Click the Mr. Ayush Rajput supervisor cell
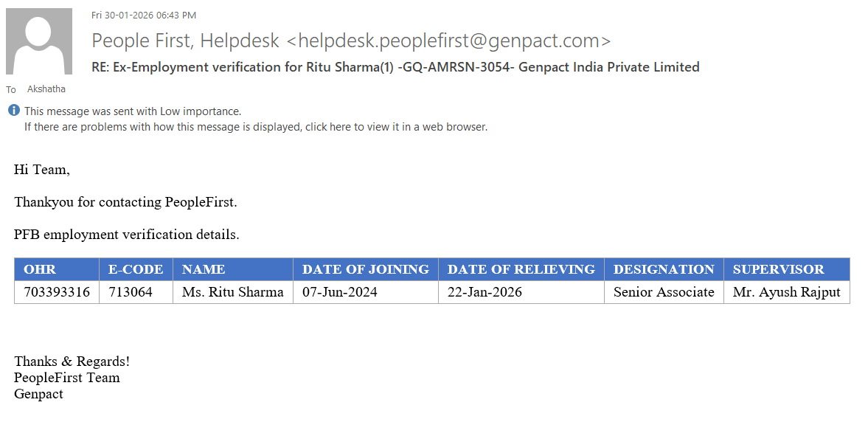The height and width of the screenshot is (422, 868). pyautogui.click(x=786, y=292)
